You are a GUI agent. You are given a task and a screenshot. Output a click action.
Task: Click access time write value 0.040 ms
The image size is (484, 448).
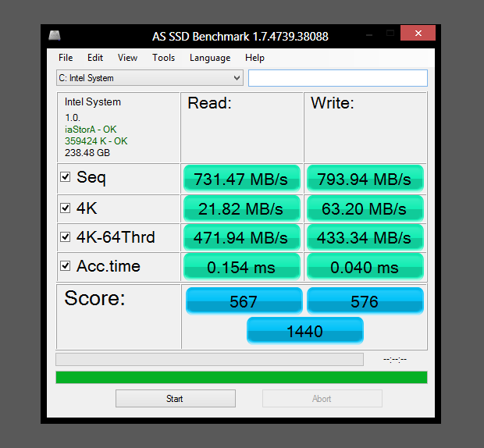[x=365, y=267]
